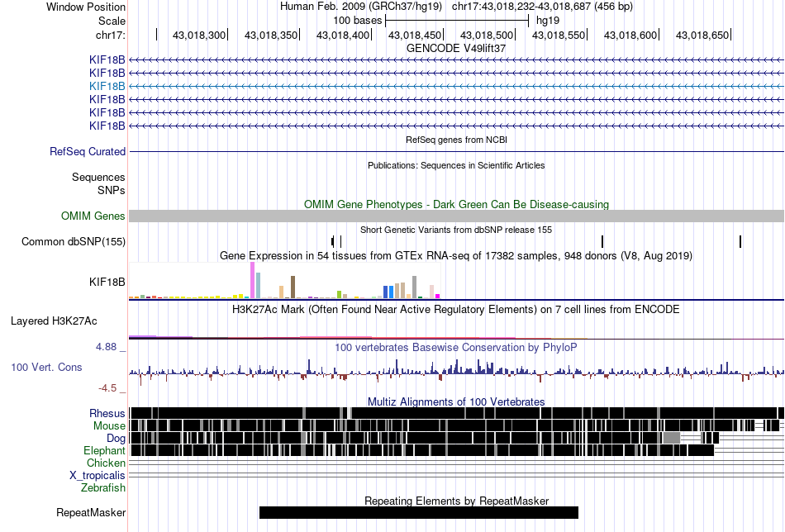Select the X_tropicalis alignment label
The width and height of the screenshot is (785, 532).
pos(98,476)
